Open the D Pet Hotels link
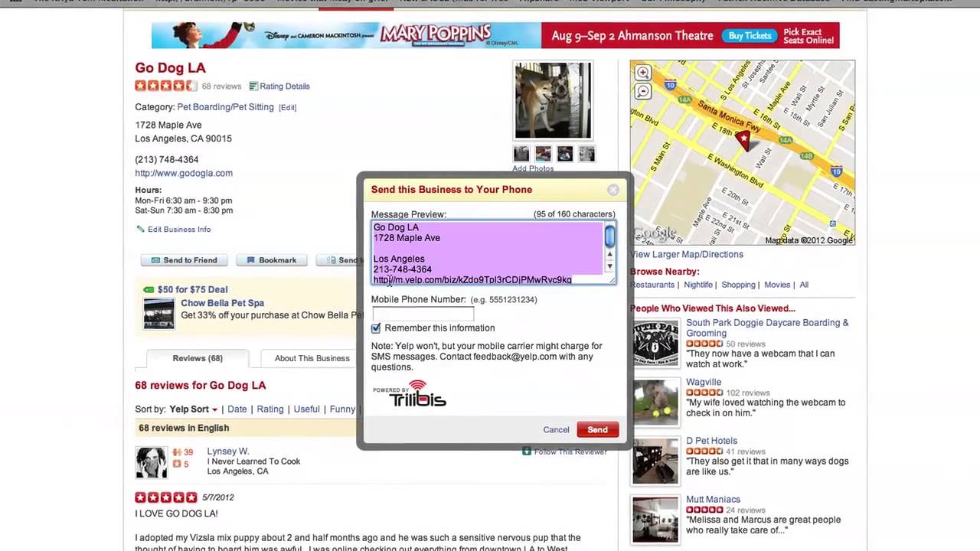The height and width of the screenshot is (551, 980). pyautogui.click(x=711, y=441)
